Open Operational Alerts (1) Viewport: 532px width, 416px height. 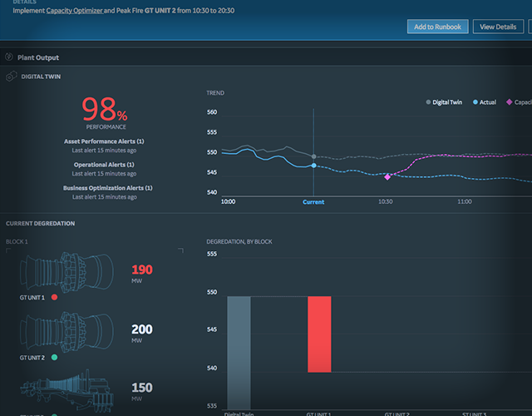[104, 165]
